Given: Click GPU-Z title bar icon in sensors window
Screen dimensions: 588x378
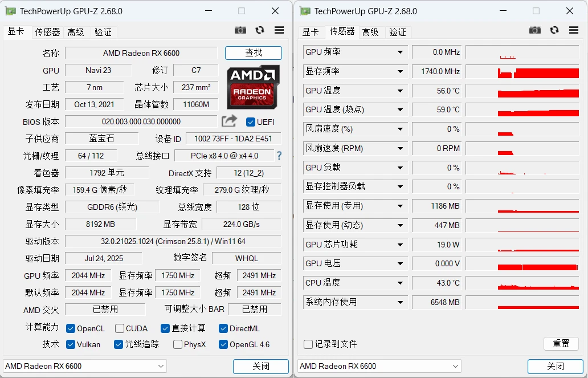Looking at the screenshot, I should point(305,11).
